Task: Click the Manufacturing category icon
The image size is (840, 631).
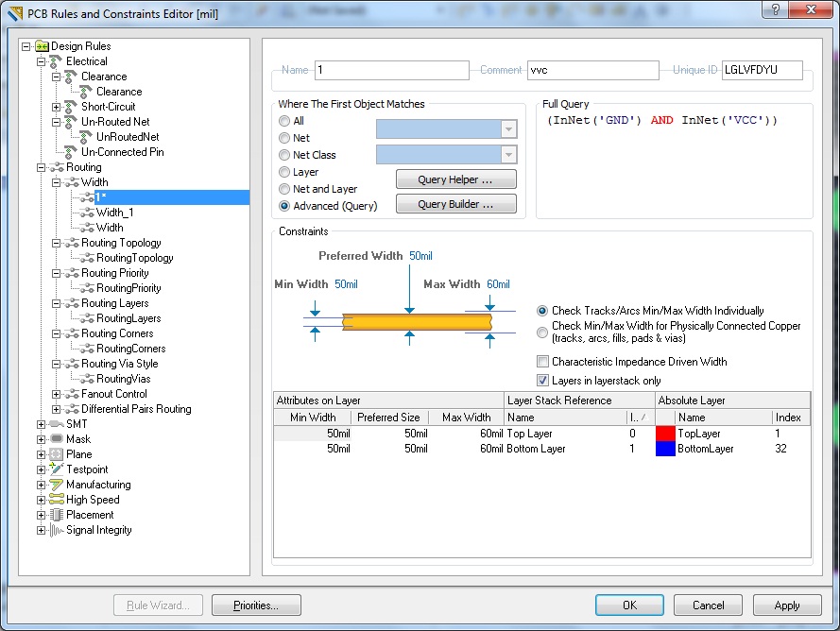Action: [x=57, y=485]
